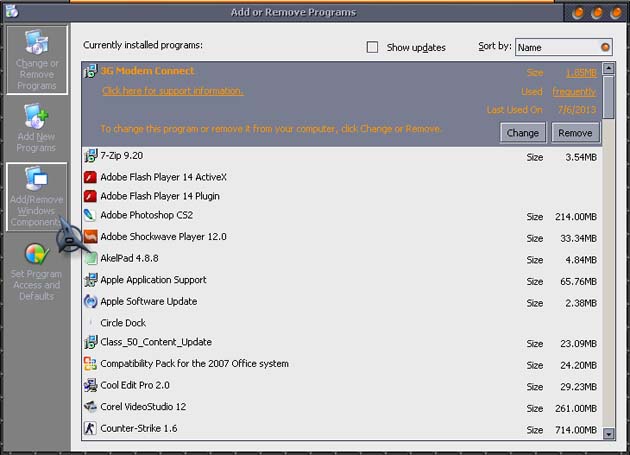
Task: Select the Apple Software Update entry
Action: click(x=342, y=302)
